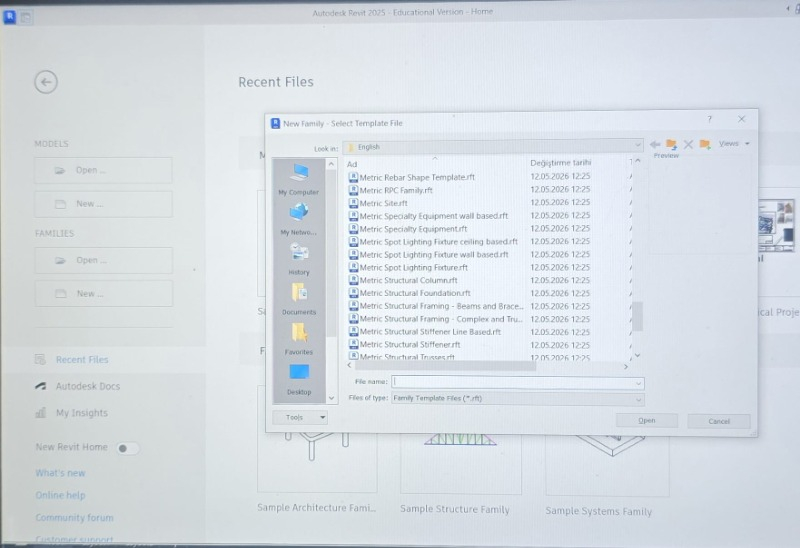Click file list vertical scrollbar thumb
The image size is (800, 548).
[x=637, y=316]
